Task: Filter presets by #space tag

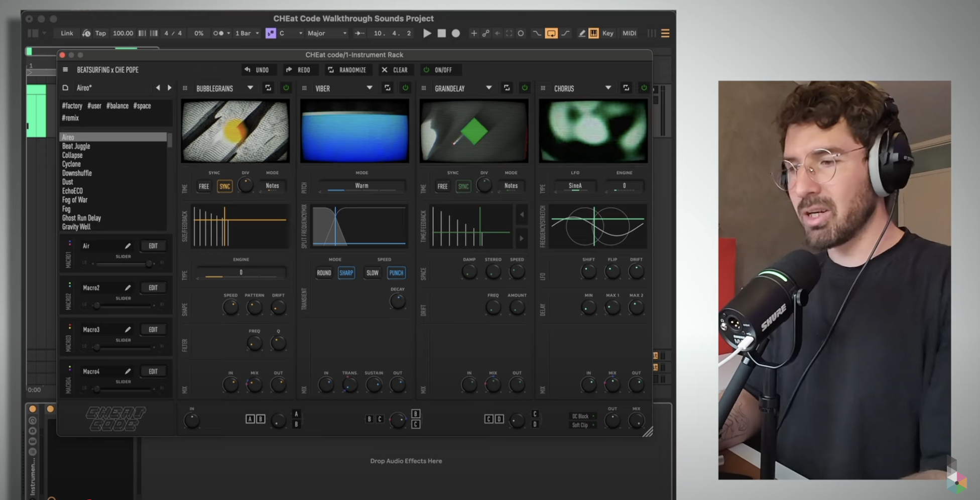Action: point(142,106)
